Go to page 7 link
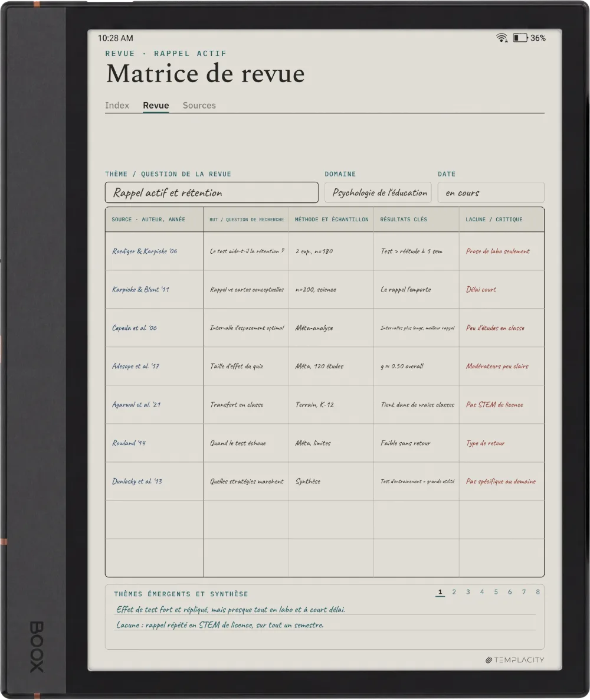 524,592
